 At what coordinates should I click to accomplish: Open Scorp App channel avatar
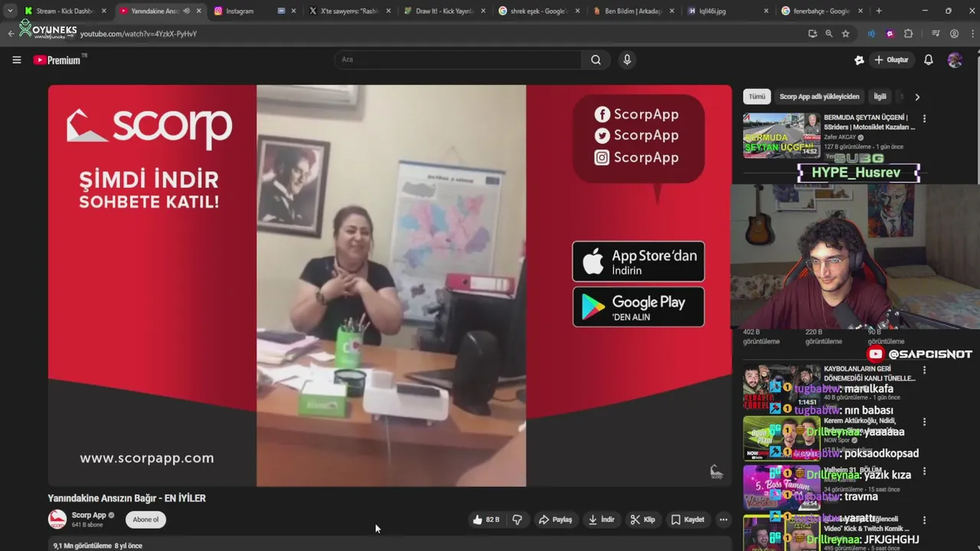57,520
